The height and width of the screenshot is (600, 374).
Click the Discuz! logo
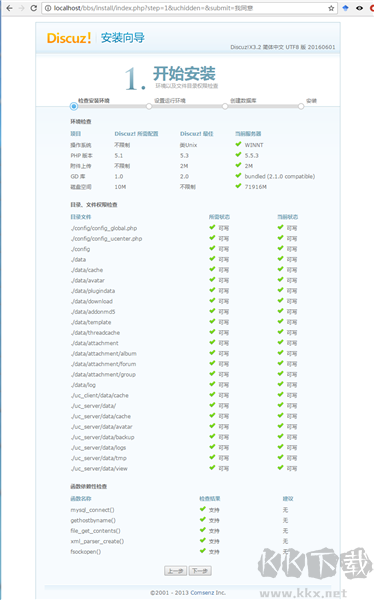69,38
